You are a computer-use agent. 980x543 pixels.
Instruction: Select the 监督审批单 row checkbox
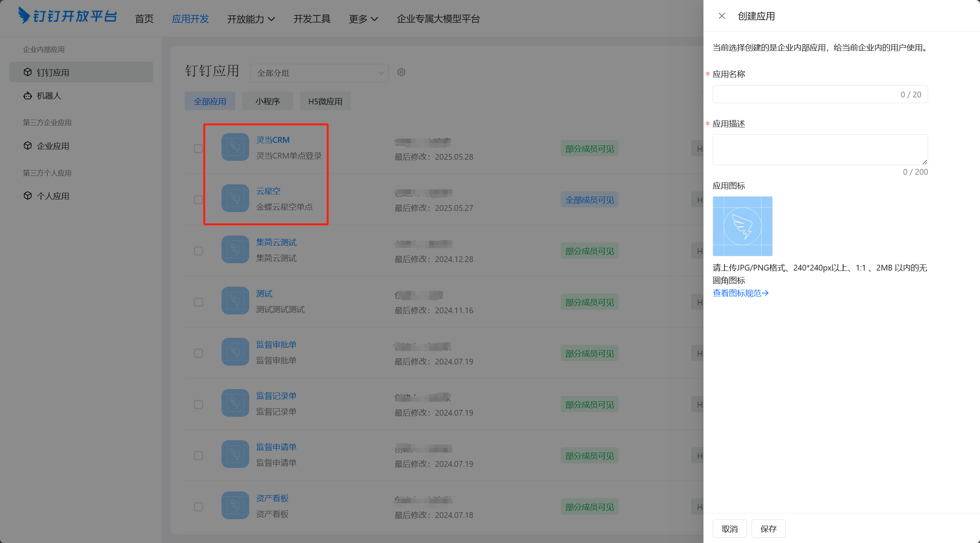click(198, 353)
